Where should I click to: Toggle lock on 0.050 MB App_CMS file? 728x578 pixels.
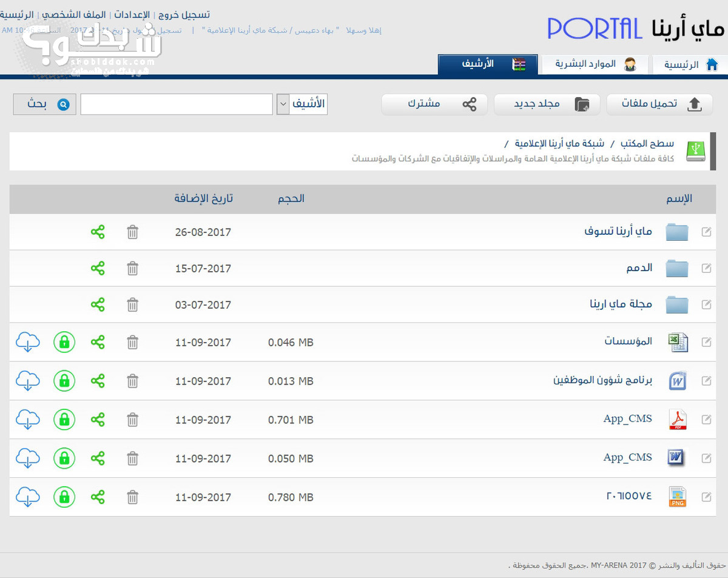(x=64, y=459)
